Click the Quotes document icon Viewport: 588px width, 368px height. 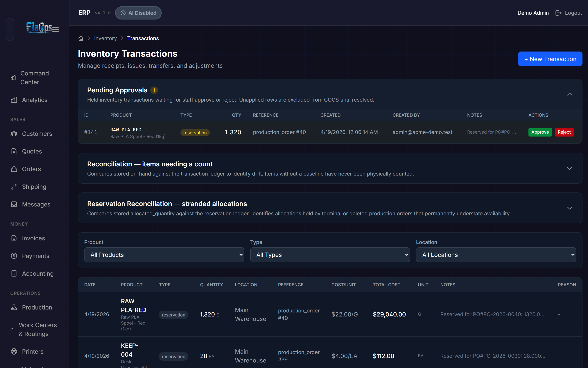coord(14,151)
